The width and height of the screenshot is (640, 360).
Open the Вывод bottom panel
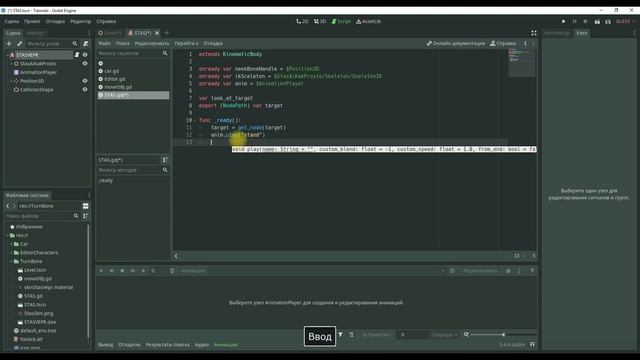105,345
